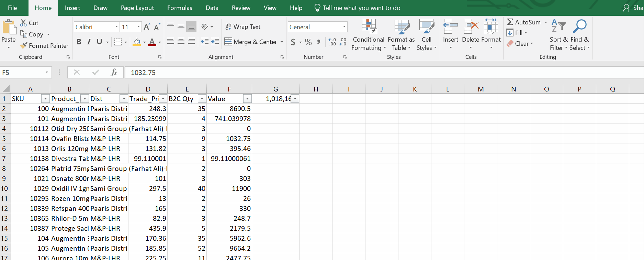644x260 pixels.
Task: Open the font name dropdown
Action: 116,27
